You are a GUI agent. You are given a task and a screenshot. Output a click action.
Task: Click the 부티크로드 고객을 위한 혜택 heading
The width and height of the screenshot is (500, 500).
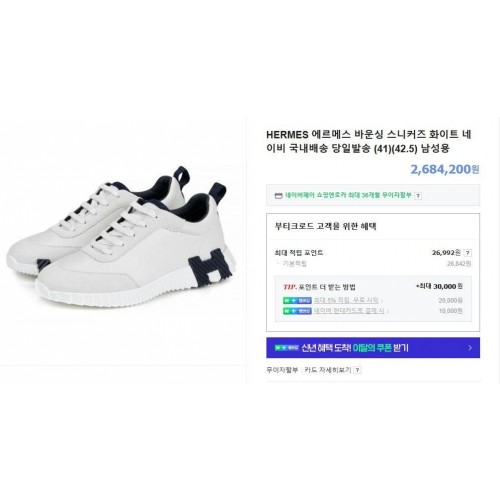click(326, 226)
